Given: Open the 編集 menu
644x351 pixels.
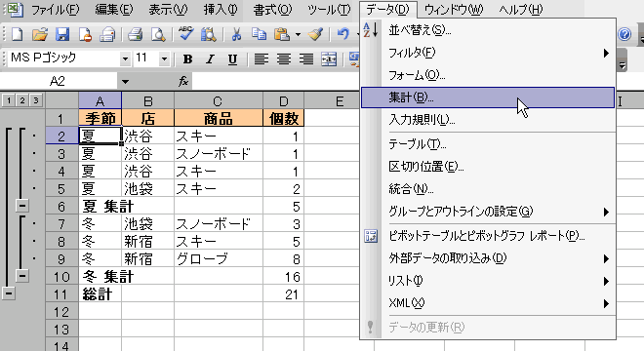Looking at the screenshot, I should click(114, 9).
